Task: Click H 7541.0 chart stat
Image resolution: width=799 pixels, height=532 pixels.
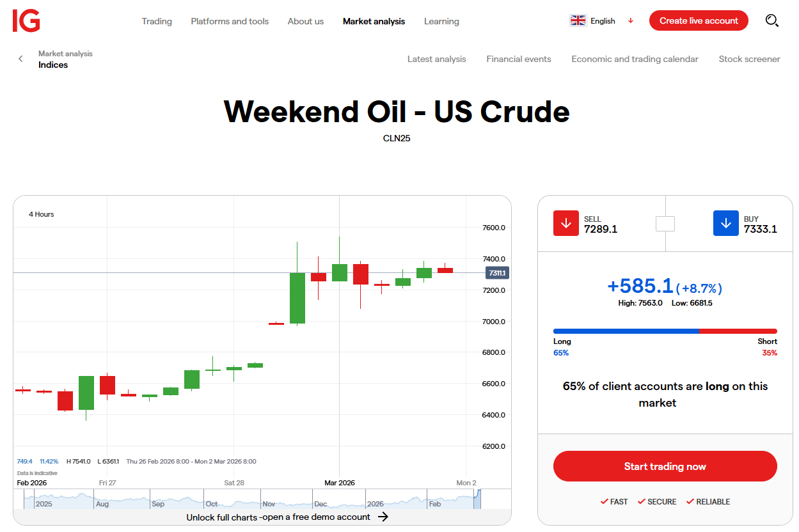Action: coord(79,461)
